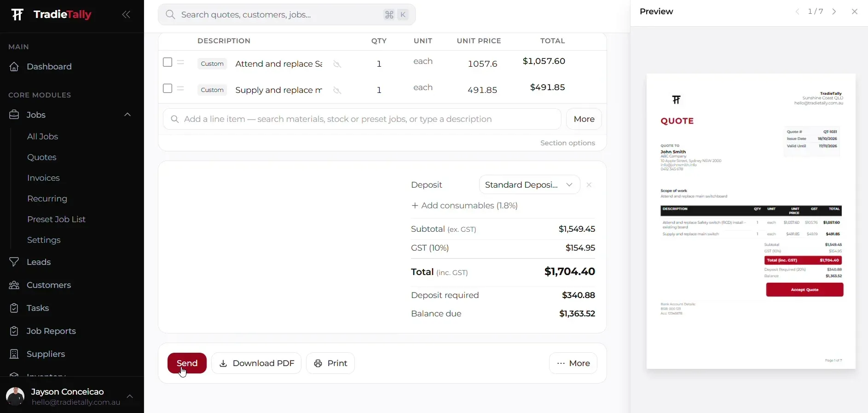The image size is (868, 413).
Task: Click Jayson Conceicao profile avatar
Action: point(15,396)
